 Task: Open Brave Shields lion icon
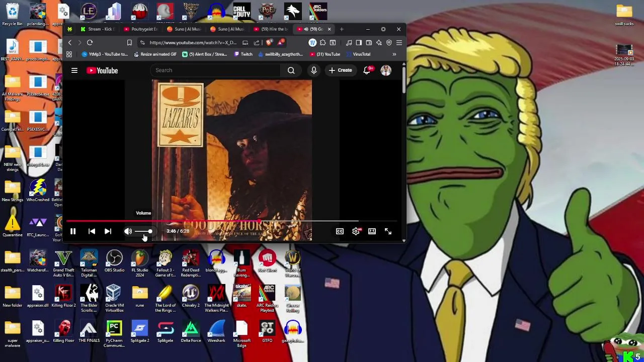pos(270,42)
